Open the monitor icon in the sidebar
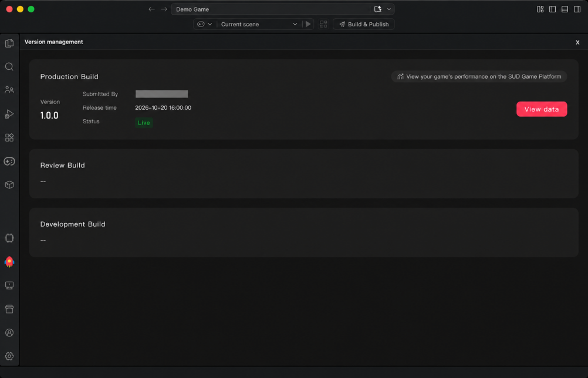Image resolution: width=588 pixels, height=378 pixels. (9, 285)
